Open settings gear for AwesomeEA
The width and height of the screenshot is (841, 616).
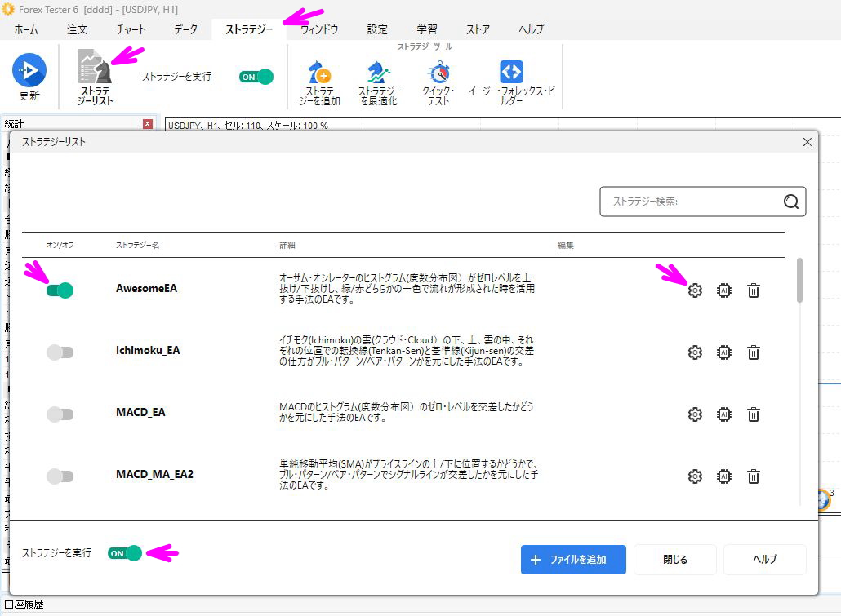pos(694,290)
